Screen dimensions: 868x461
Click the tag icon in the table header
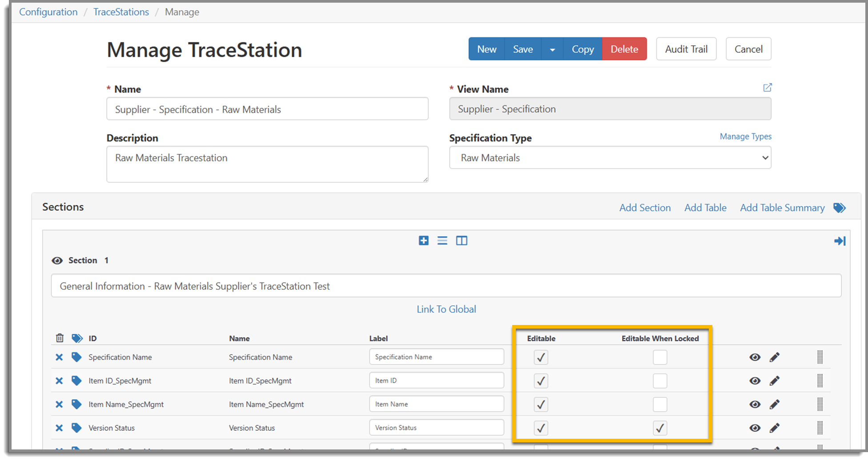point(77,338)
